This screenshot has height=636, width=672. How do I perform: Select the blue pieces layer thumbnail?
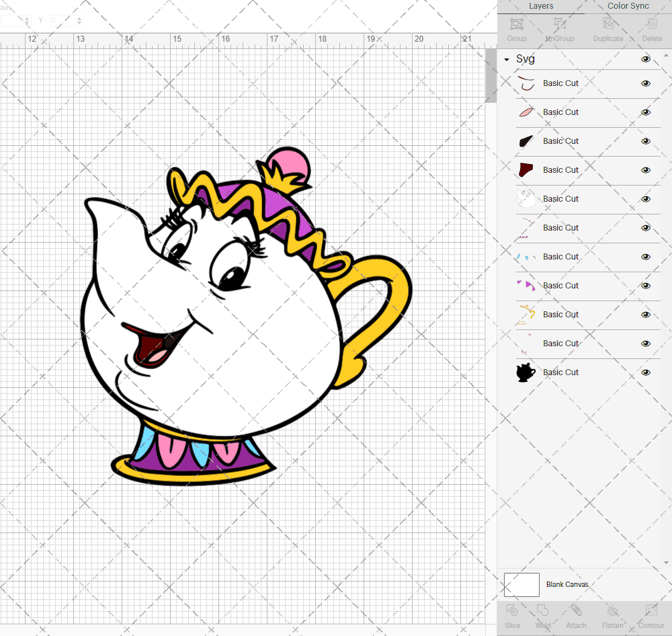(x=526, y=256)
